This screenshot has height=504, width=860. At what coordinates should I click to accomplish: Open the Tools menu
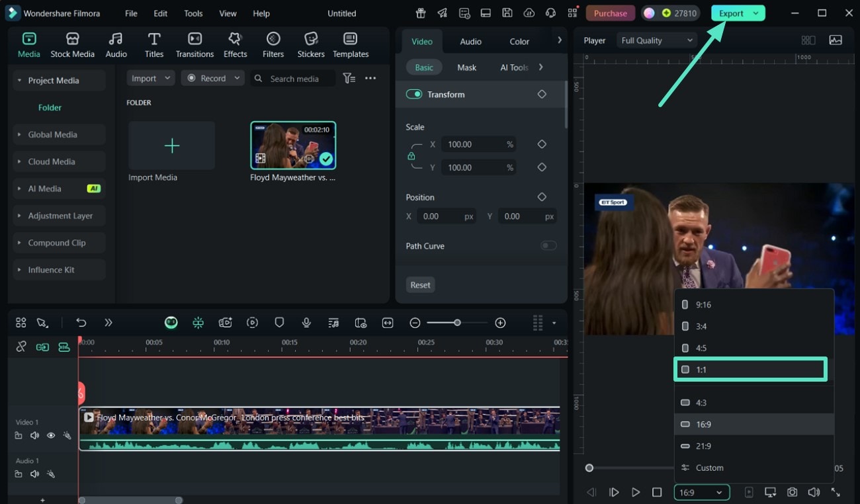coord(193,13)
